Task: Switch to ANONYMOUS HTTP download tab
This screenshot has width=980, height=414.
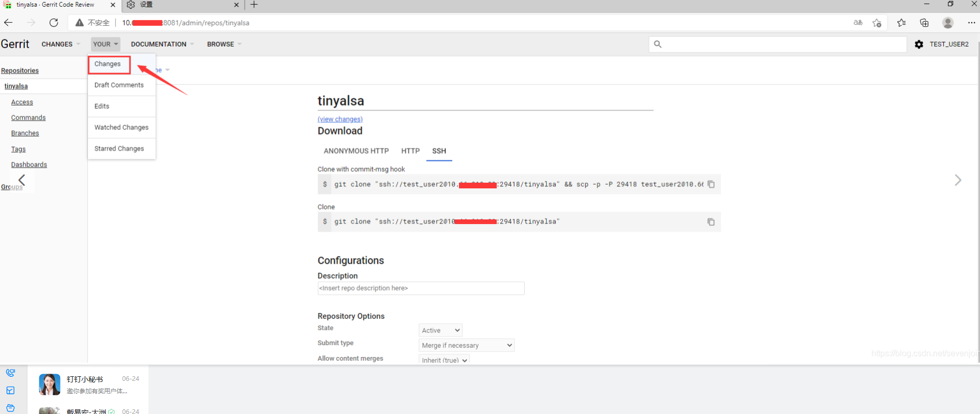Action: point(356,151)
